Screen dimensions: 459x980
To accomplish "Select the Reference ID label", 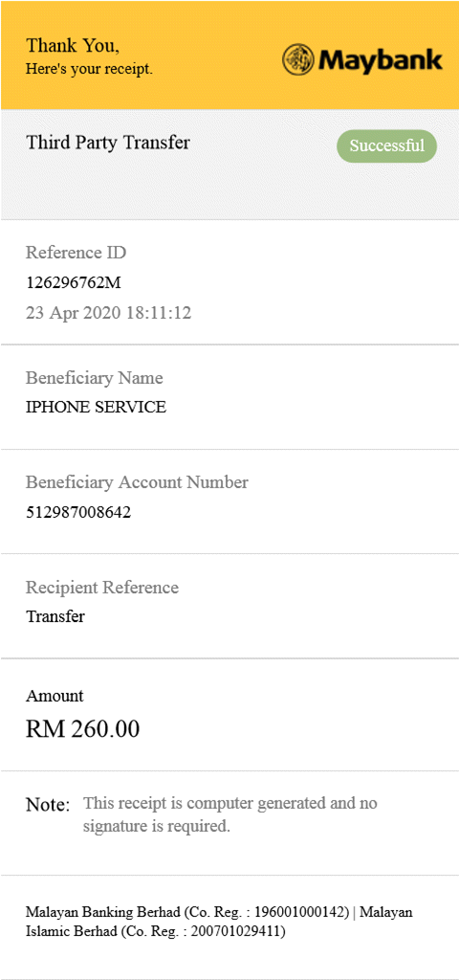I will tap(76, 253).
